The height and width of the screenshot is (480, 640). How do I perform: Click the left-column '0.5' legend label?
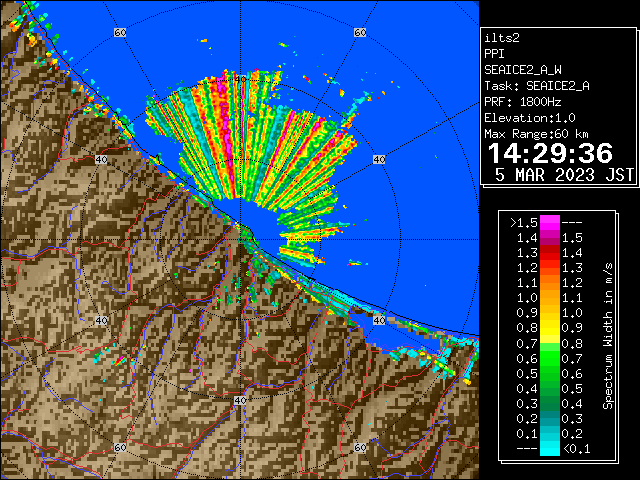point(527,373)
